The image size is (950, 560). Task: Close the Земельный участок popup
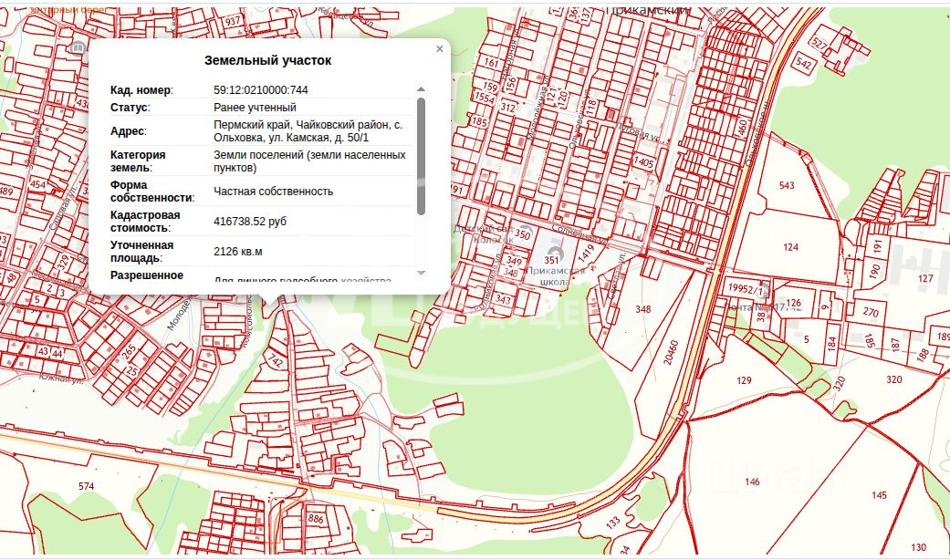tap(440, 49)
